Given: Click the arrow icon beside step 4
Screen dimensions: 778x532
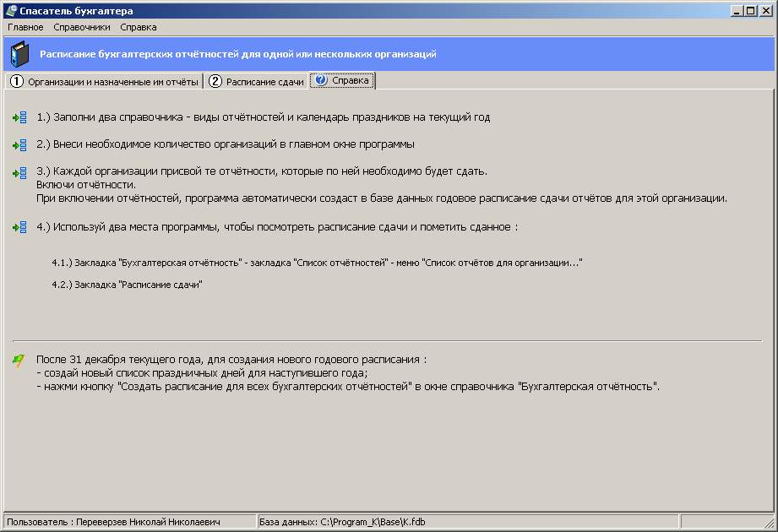Looking at the screenshot, I should coord(19,228).
